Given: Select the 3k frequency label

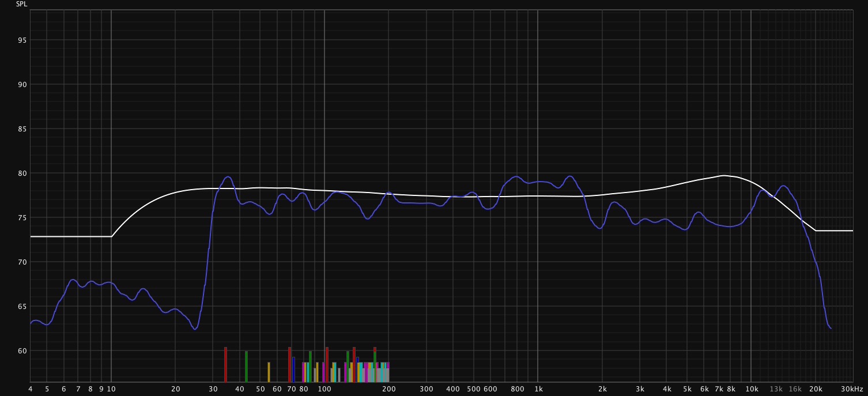Looking at the screenshot, I should coord(640,389).
